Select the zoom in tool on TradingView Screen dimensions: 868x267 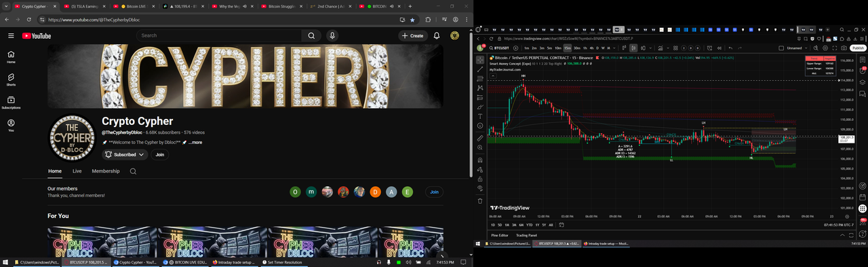click(480, 147)
